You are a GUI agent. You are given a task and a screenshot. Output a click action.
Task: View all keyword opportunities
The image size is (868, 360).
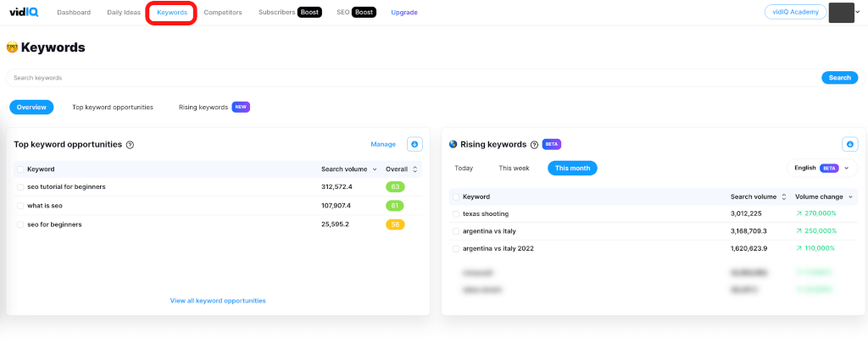coord(218,301)
